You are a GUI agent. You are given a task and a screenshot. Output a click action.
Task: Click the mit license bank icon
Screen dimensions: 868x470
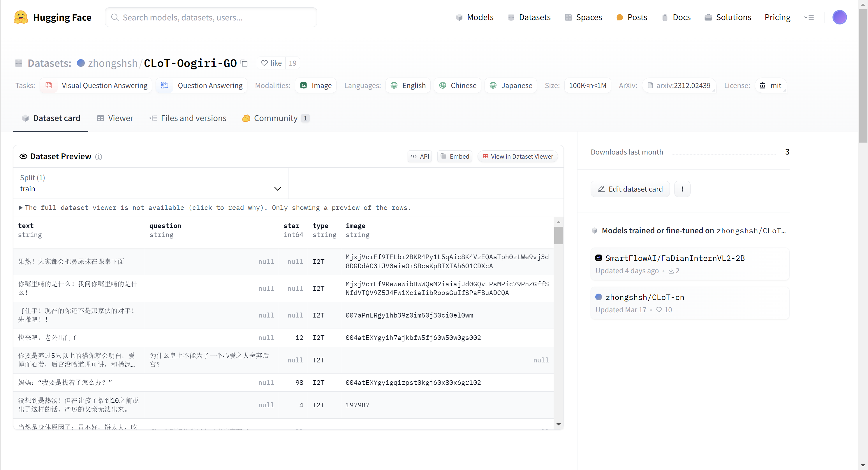tap(762, 85)
